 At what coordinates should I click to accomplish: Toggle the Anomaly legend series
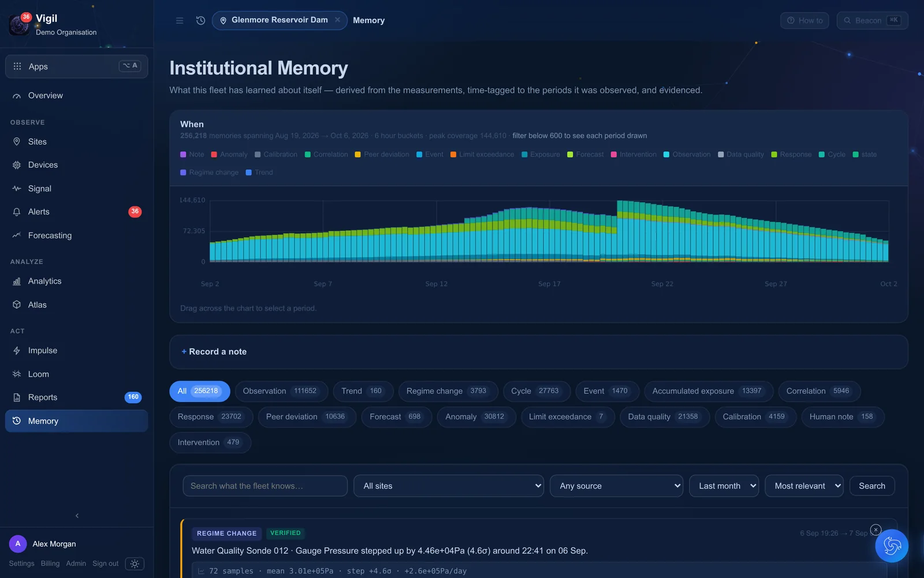(229, 154)
